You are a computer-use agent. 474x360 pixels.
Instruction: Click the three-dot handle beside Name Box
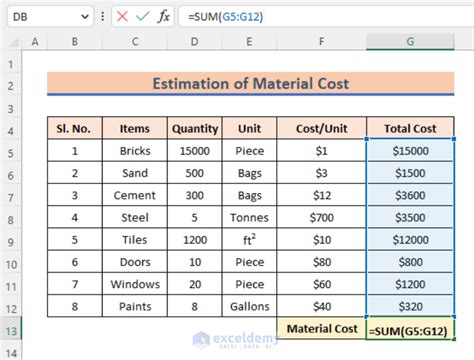coord(103,16)
